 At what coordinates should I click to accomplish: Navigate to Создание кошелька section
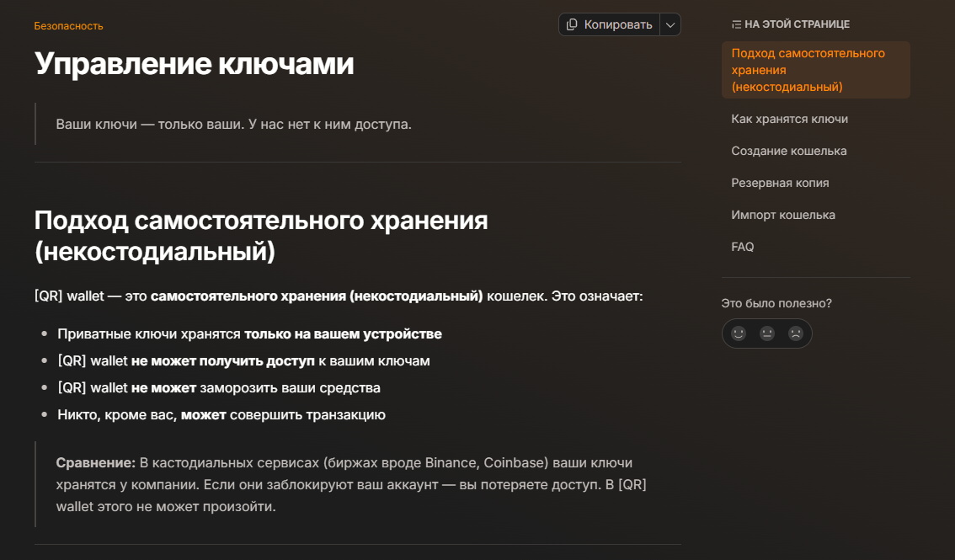(x=789, y=151)
